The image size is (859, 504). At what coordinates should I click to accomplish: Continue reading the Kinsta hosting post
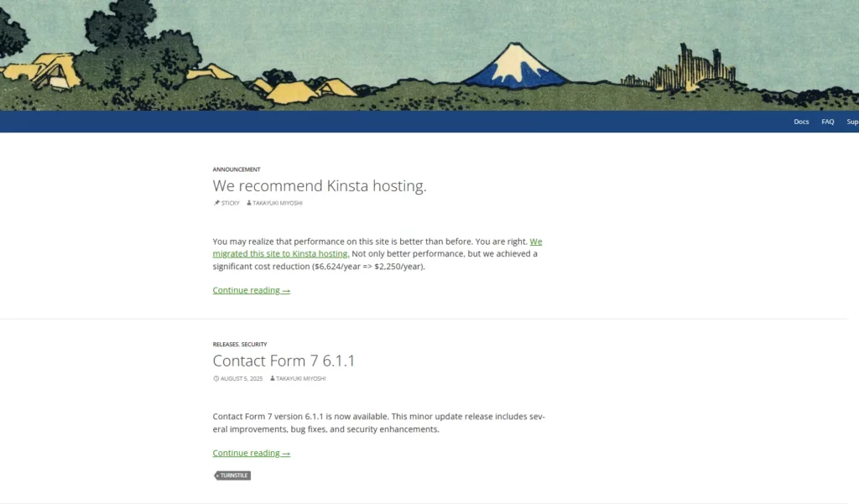coord(252,290)
